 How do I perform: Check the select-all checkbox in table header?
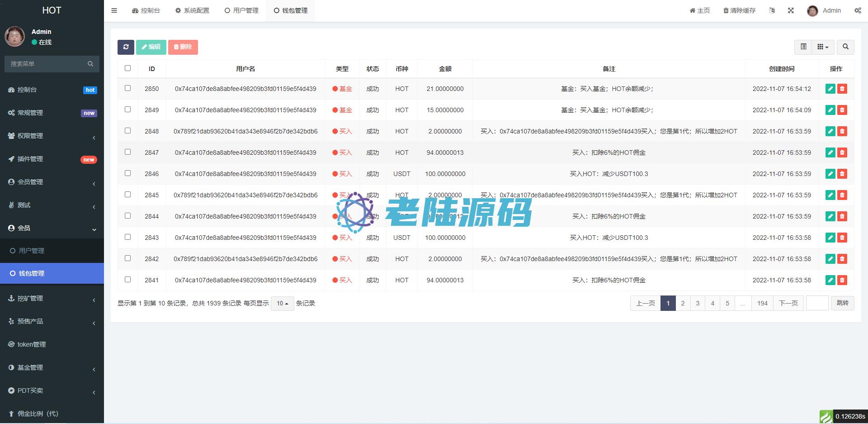(x=127, y=68)
